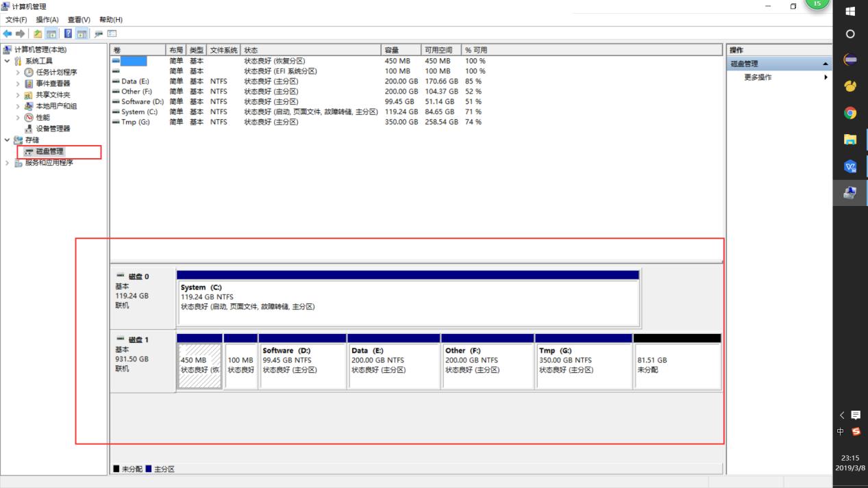Expand the 服务和应用程序 tree node
Image resolution: width=868 pixels, height=488 pixels.
[x=7, y=163]
